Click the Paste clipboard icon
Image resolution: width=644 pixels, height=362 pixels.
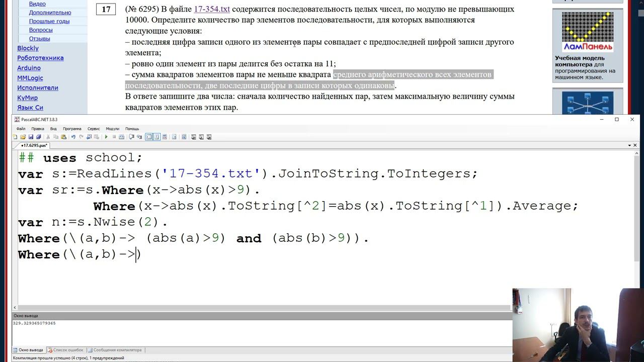pyautogui.click(x=63, y=137)
